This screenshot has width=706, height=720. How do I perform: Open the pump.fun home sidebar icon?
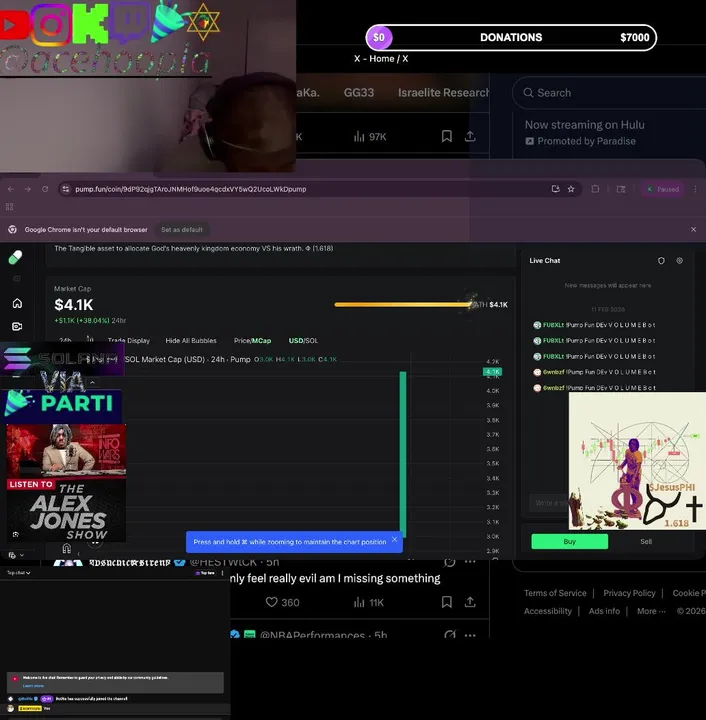click(x=17, y=303)
